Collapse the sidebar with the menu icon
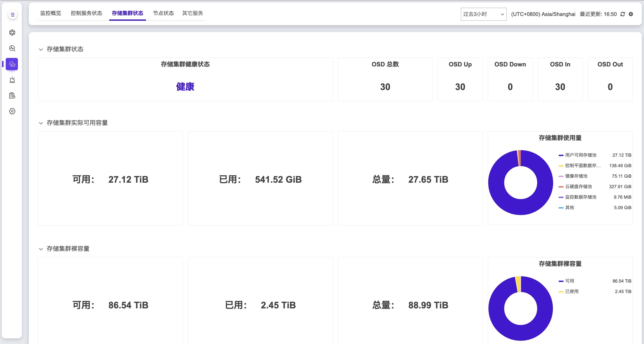This screenshot has height=344, width=644. coord(12,15)
